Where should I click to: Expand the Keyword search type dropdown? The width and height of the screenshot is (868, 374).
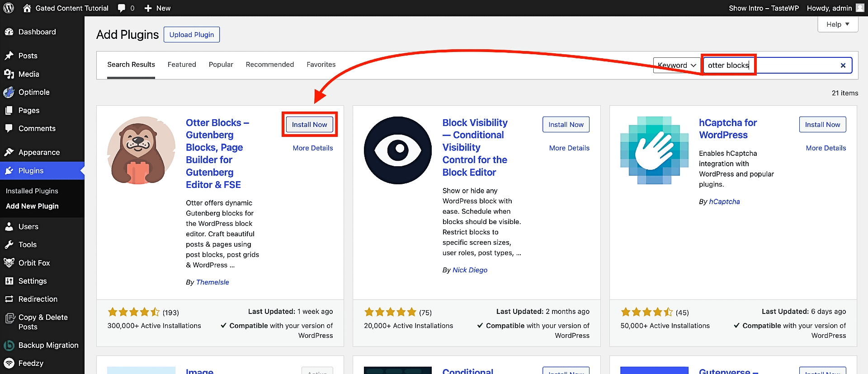click(x=677, y=65)
